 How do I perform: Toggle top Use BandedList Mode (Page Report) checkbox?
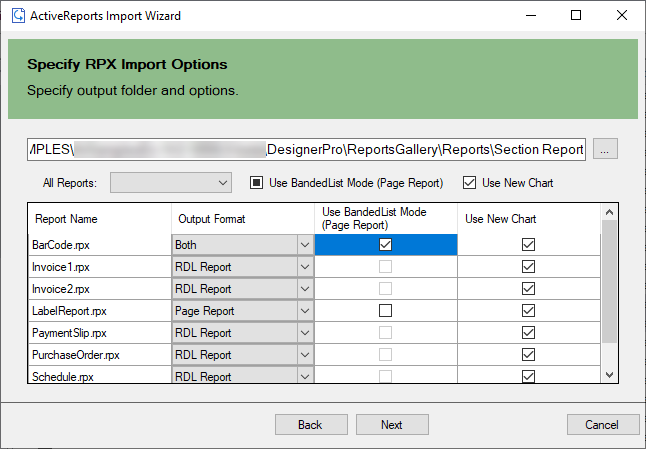click(x=256, y=182)
